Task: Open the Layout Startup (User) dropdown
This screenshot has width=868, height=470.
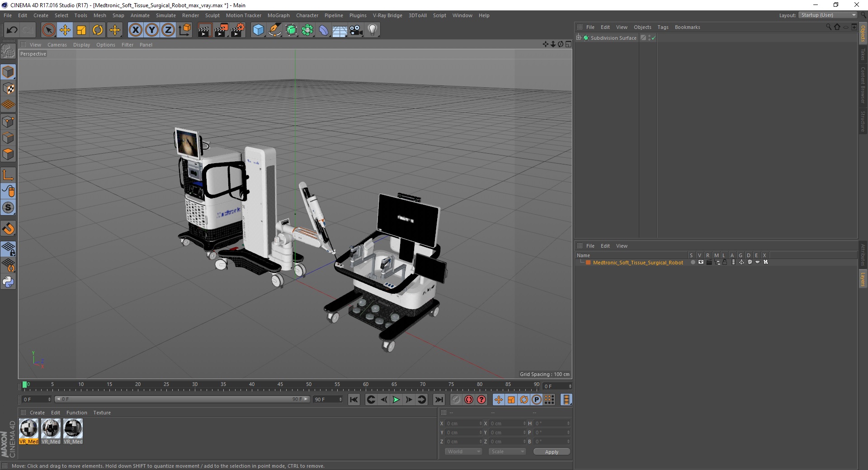Action: coord(828,15)
